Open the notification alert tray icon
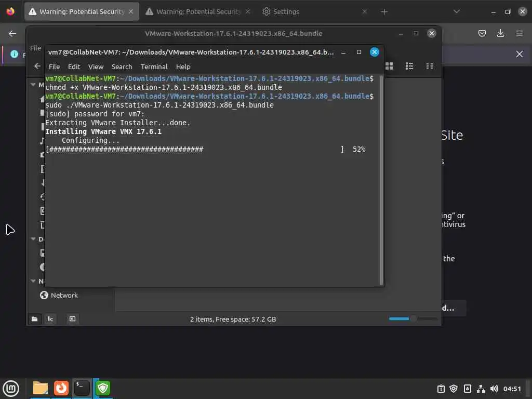Screen dimensions: 532x399 pyautogui.click(x=441, y=389)
